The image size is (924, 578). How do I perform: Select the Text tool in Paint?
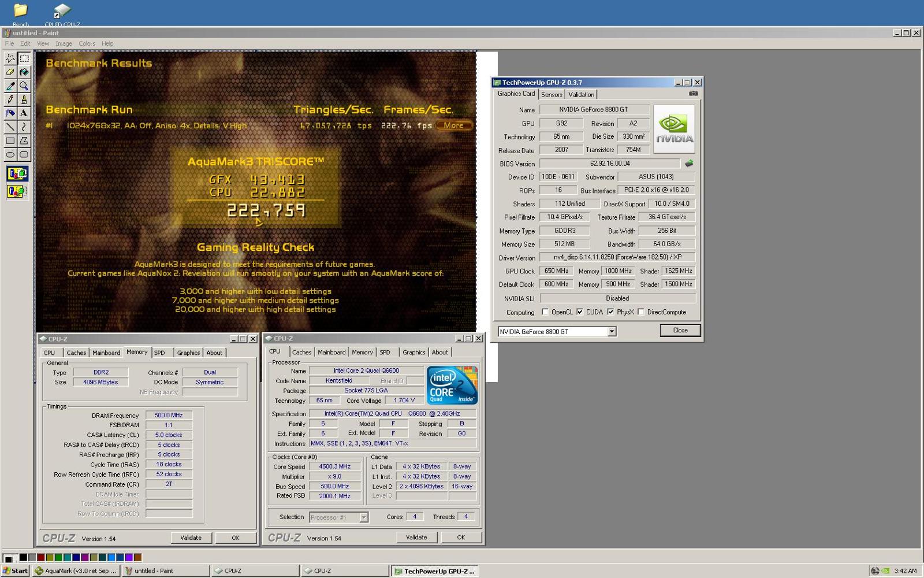click(24, 113)
